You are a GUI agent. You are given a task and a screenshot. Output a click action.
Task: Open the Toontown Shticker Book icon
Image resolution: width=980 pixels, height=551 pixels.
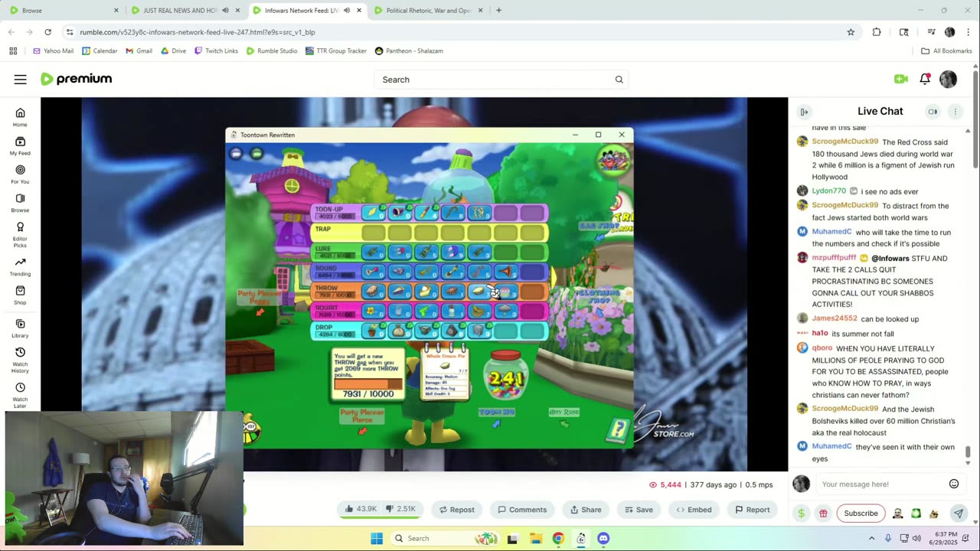pyautogui.click(x=617, y=431)
